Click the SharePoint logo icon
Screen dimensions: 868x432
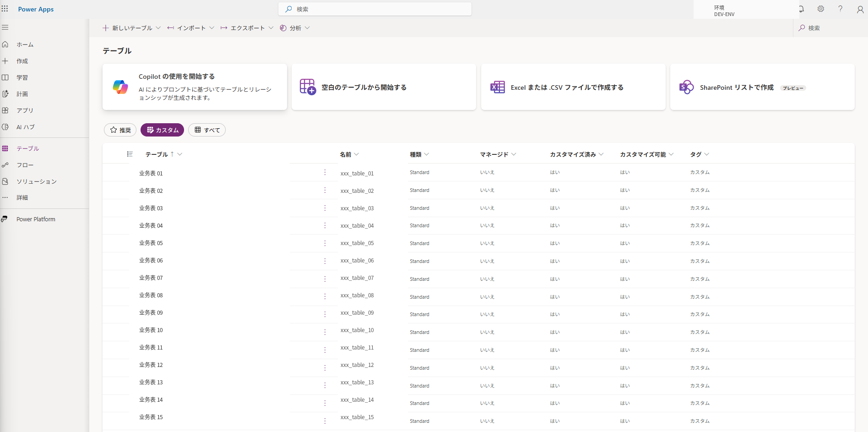pyautogui.click(x=686, y=87)
